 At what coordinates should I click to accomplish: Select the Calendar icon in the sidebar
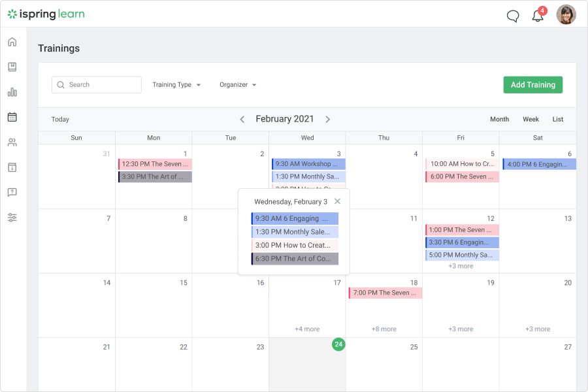click(x=12, y=117)
